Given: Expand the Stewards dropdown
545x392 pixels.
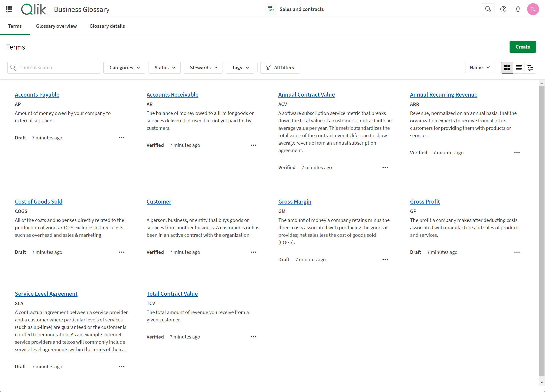Looking at the screenshot, I should (203, 68).
